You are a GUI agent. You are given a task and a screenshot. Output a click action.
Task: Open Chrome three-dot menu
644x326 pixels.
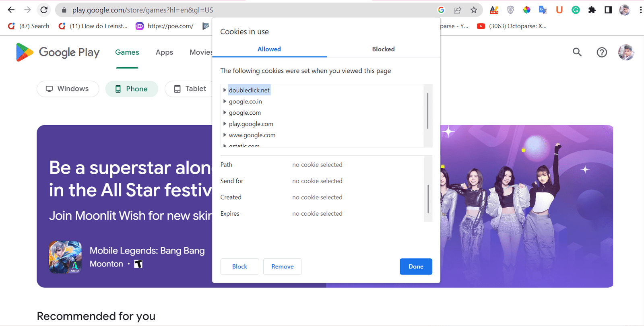(x=640, y=10)
